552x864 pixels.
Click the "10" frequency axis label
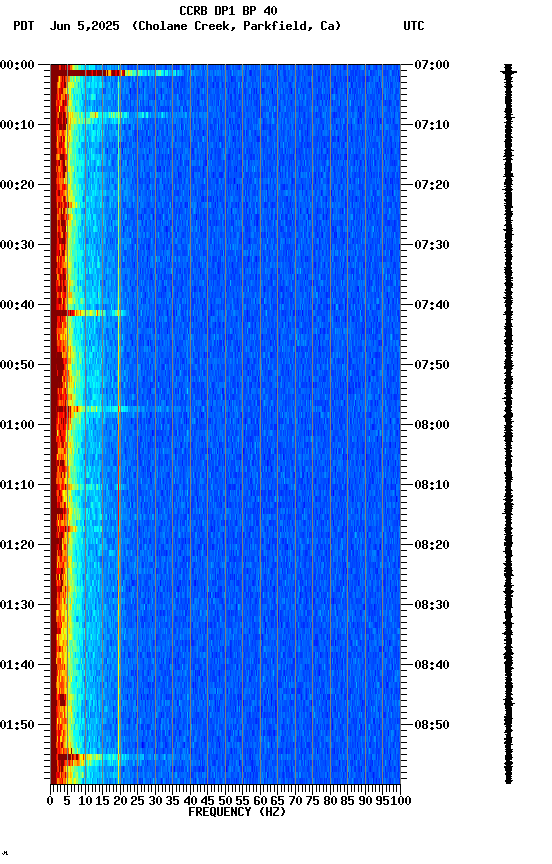point(85,801)
